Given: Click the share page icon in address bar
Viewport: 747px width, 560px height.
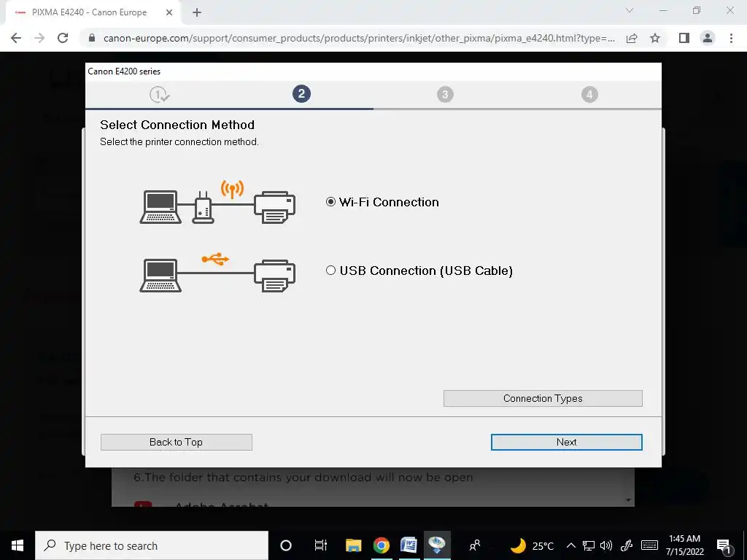Looking at the screenshot, I should pos(632,38).
